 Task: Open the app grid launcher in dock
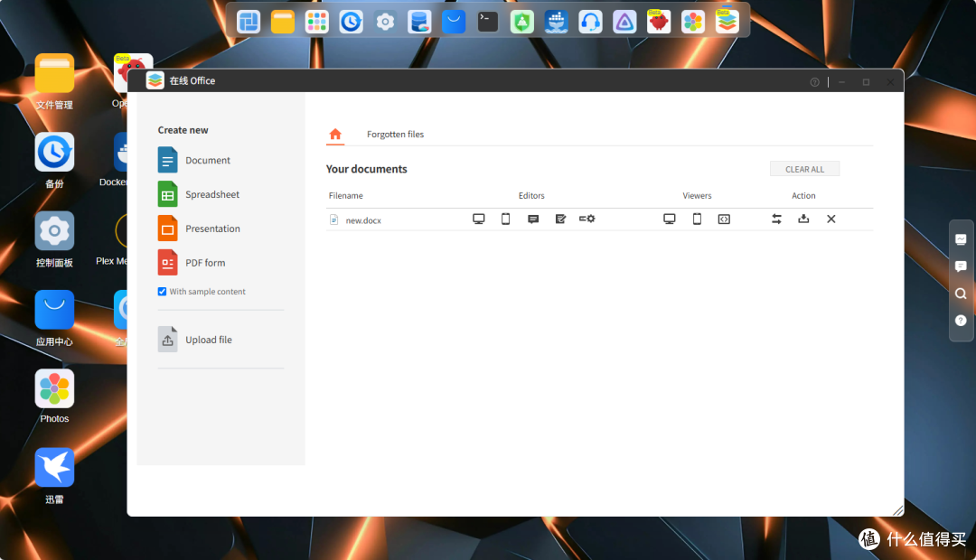click(317, 22)
